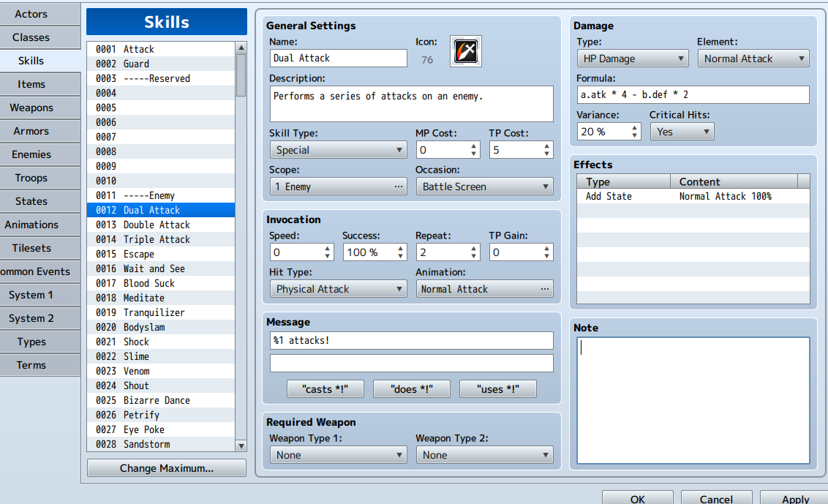
Task: Set Critical Hits using its dropdown
Action: tap(682, 132)
